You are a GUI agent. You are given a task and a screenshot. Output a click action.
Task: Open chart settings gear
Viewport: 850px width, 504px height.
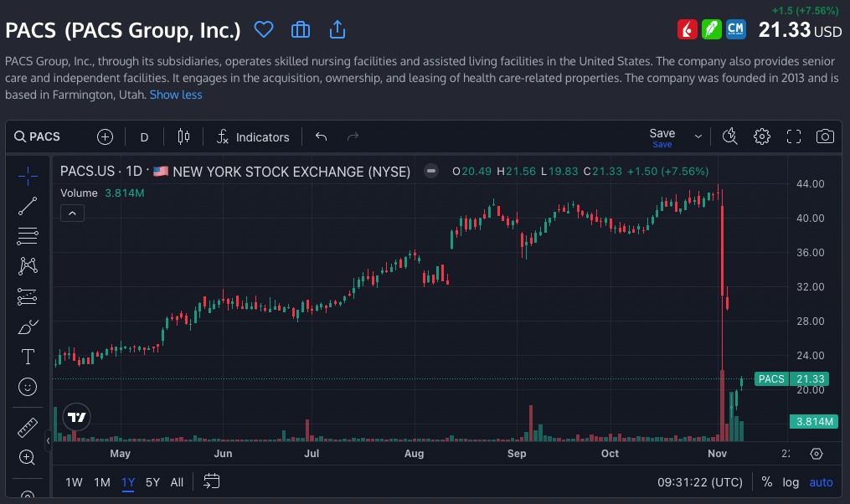point(761,136)
